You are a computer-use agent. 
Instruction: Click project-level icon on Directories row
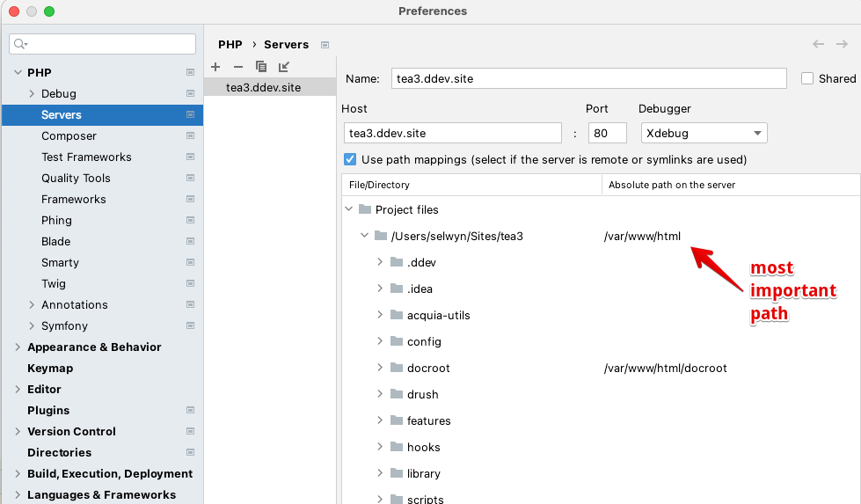(190, 452)
